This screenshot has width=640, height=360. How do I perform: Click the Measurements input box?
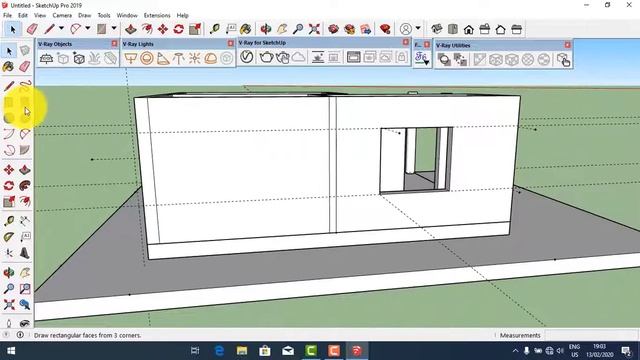click(591, 335)
